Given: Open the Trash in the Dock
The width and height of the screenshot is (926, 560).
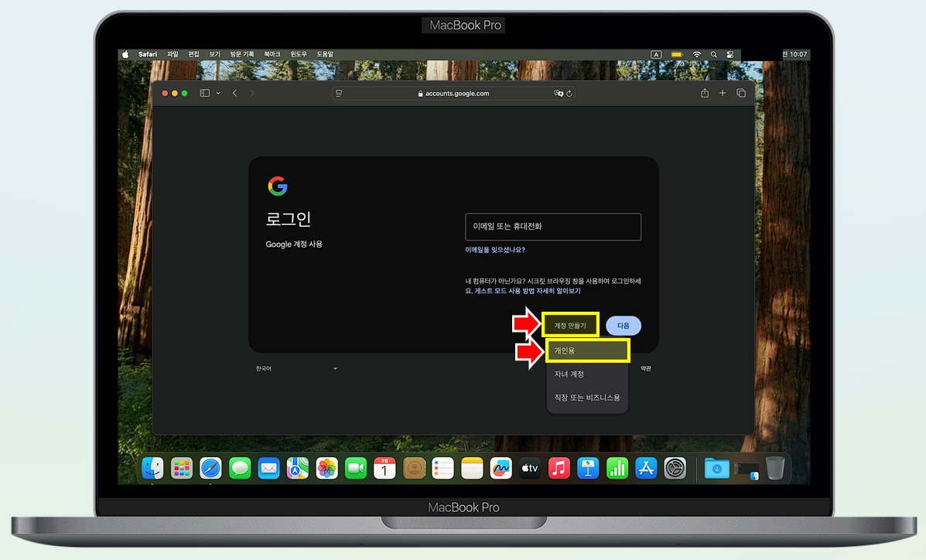Looking at the screenshot, I should 775,469.
